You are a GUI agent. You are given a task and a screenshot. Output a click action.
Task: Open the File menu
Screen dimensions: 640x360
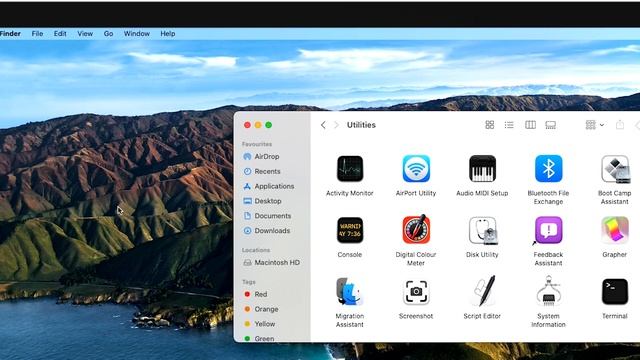pos(37,33)
